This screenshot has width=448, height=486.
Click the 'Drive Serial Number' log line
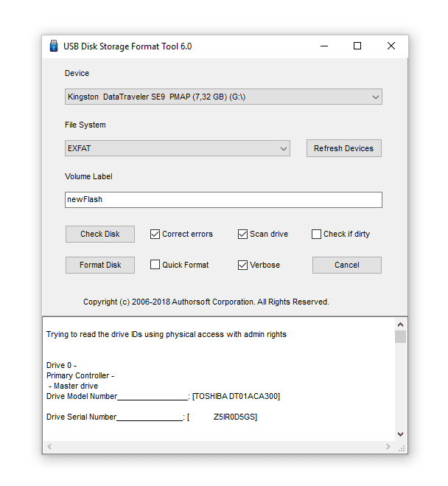coord(152,417)
